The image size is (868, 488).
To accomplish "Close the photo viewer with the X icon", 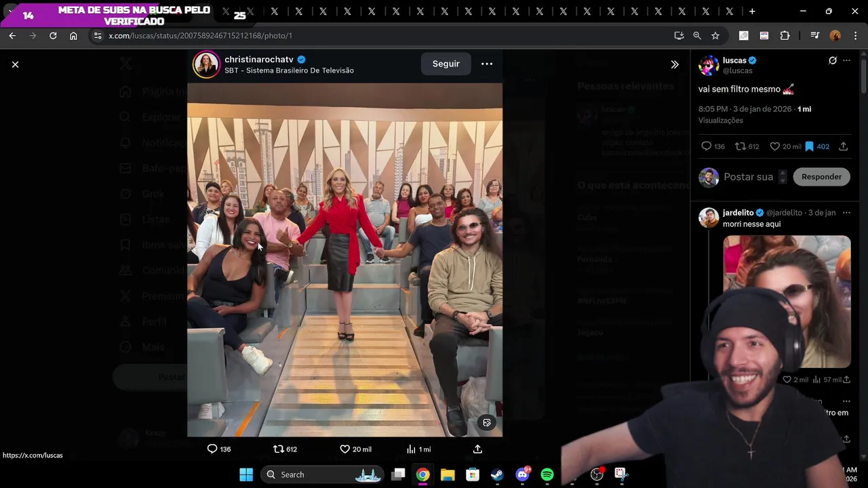I will (x=15, y=64).
